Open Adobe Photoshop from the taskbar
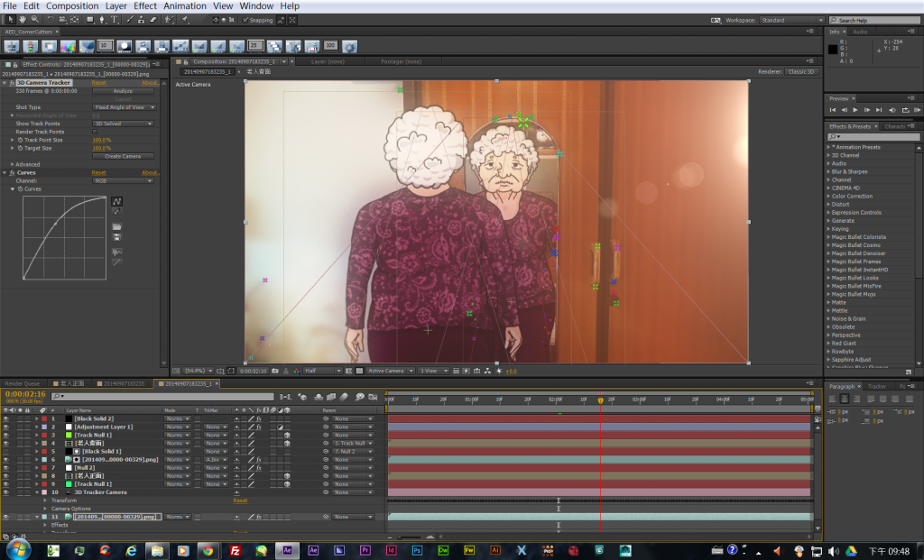 (x=418, y=549)
